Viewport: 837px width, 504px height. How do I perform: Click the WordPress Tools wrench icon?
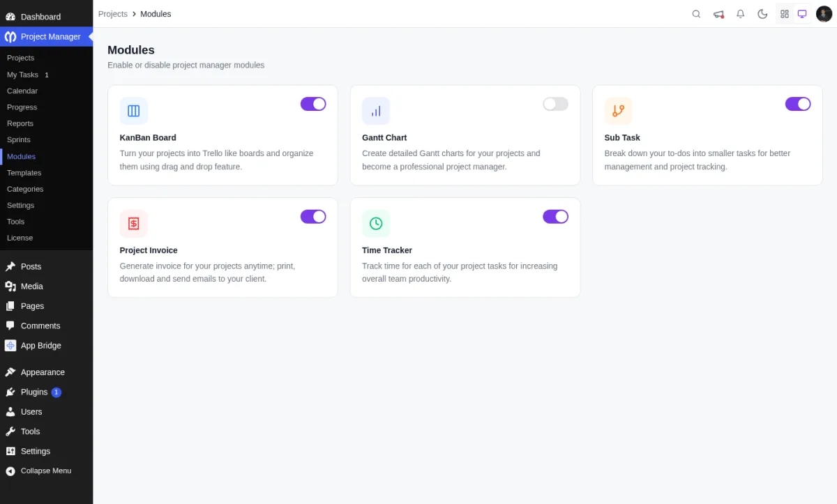click(10, 432)
